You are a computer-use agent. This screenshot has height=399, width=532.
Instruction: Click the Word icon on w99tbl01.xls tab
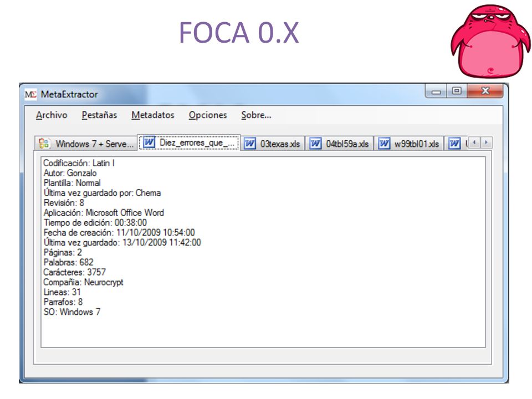pos(384,144)
